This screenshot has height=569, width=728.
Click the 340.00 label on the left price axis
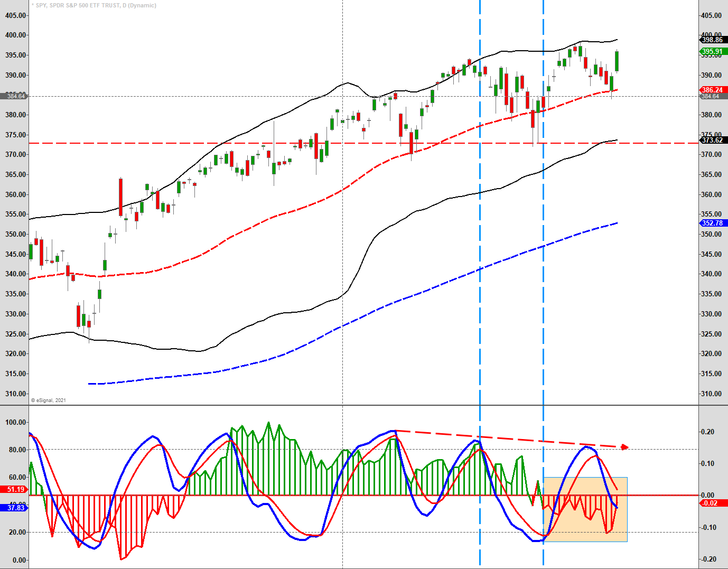(15, 274)
